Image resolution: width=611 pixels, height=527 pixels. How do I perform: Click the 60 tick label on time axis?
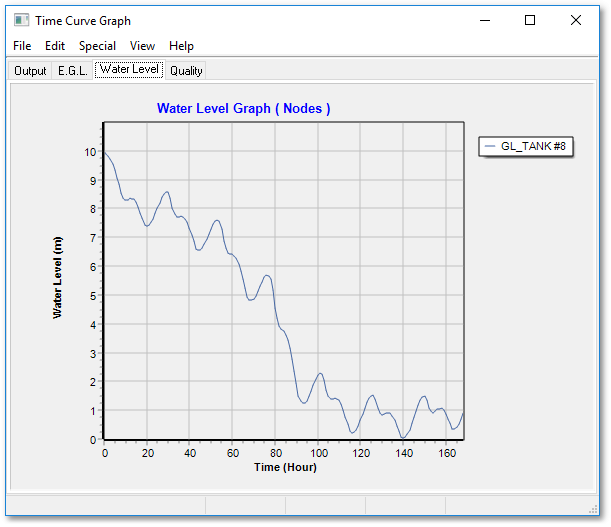(233, 453)
